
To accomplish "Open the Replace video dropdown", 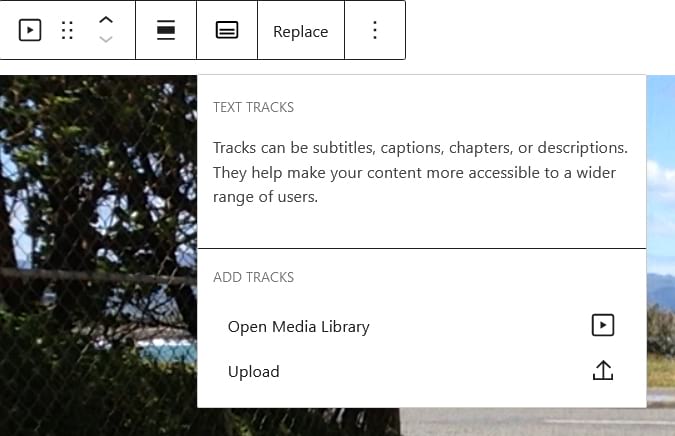I will [300, 31].
